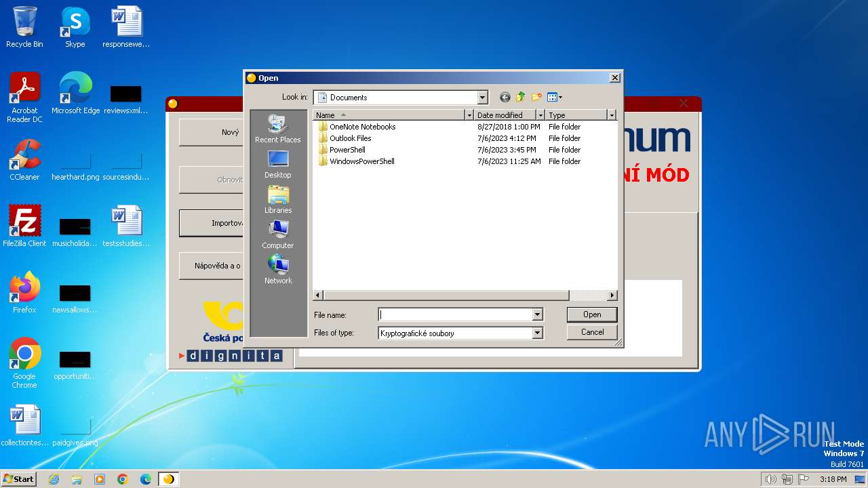Launch Edge from taskbar

coord(146,479)
